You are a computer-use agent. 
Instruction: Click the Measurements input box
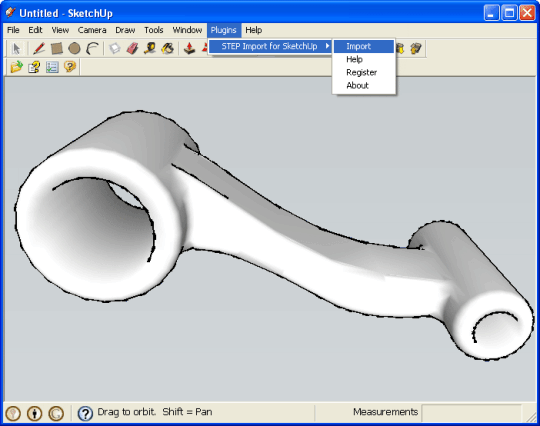pos(471,412)
